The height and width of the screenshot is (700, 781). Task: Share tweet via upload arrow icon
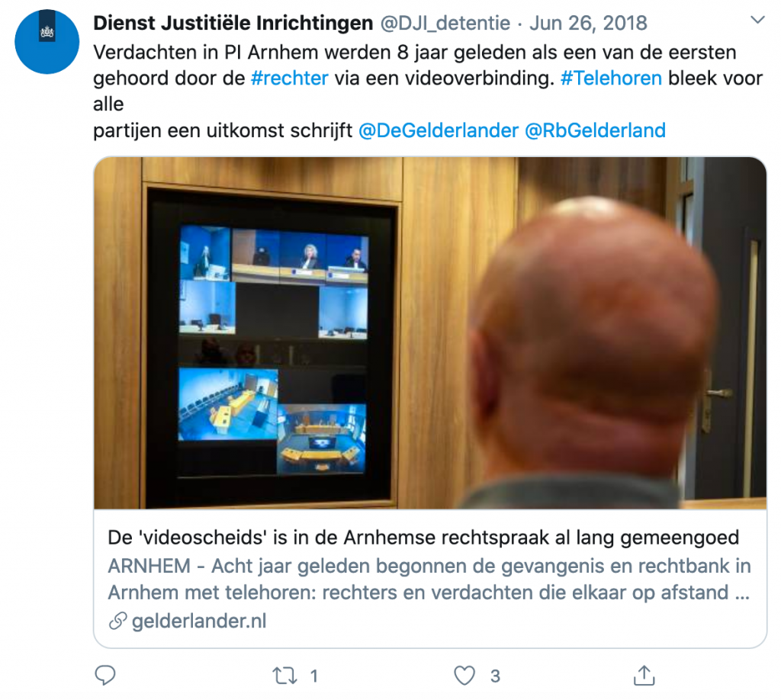coord(644,675)
